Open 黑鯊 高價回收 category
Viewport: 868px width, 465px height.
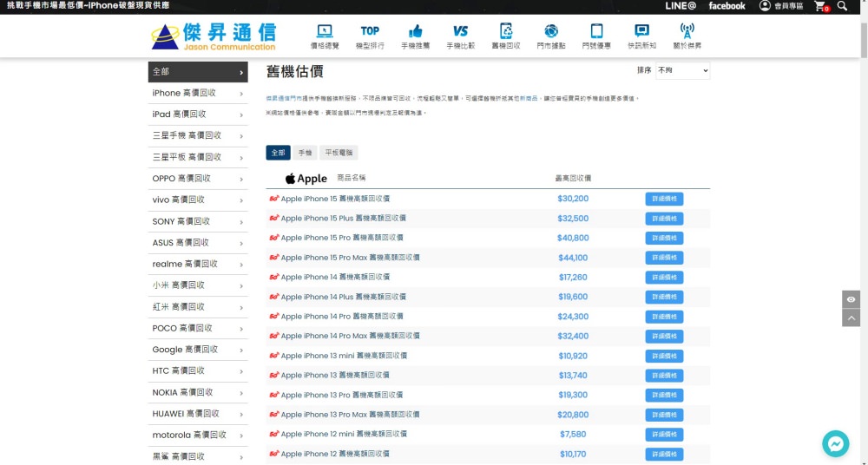[198, 456]
